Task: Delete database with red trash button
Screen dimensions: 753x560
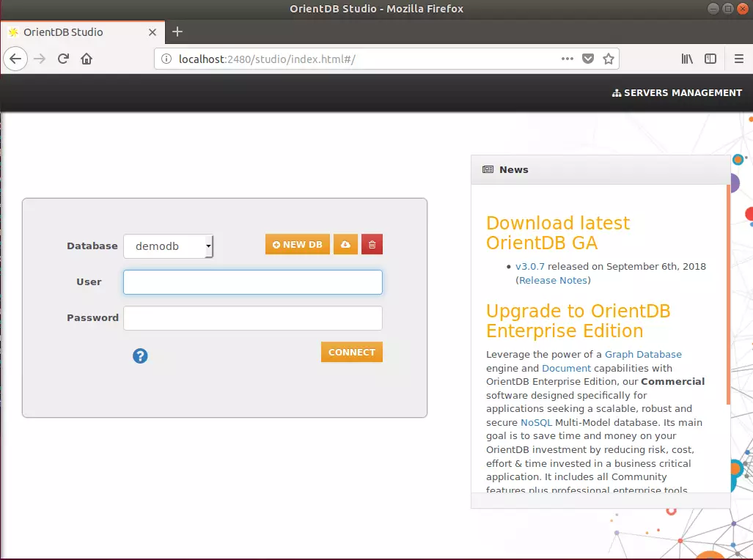Action: [372, 245]
